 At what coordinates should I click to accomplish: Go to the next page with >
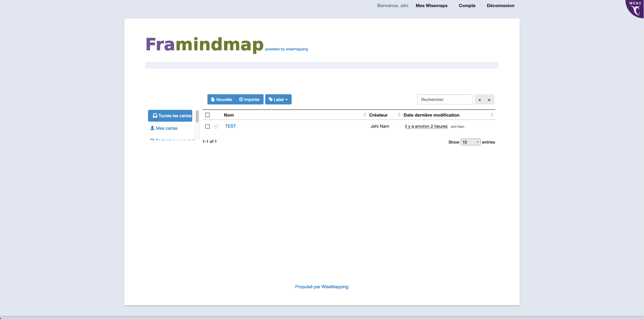point(489,99)
